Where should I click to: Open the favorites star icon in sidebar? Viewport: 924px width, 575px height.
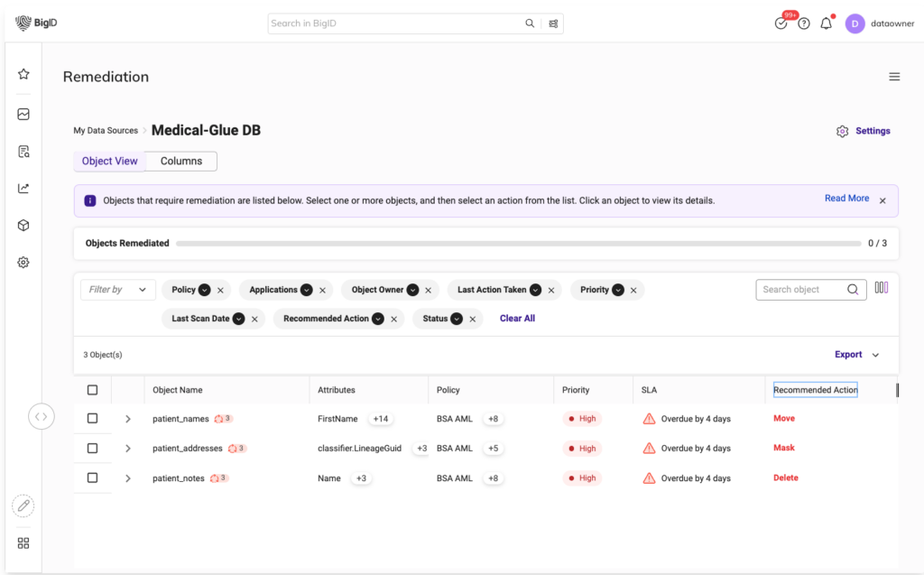coord(23,74)
